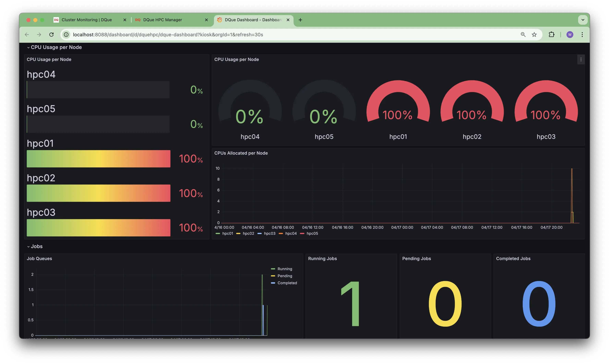
Task: Click the browser reload icon
Action: point(51,35)
